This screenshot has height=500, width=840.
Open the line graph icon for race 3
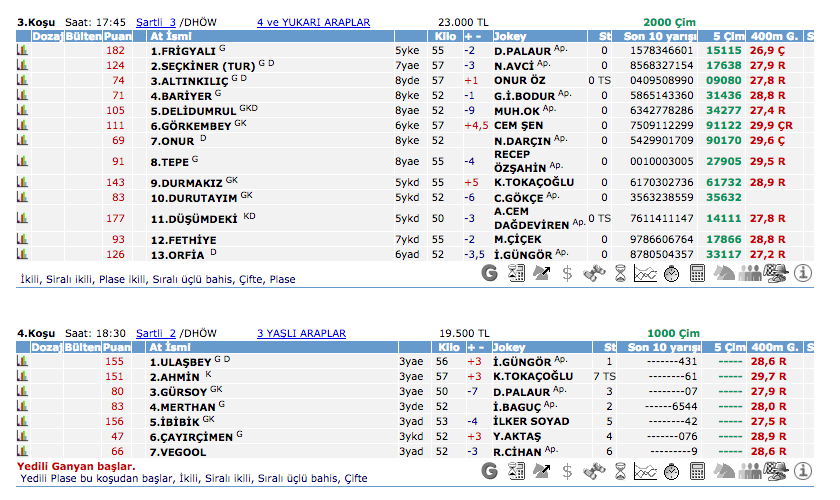click(645, 271)
